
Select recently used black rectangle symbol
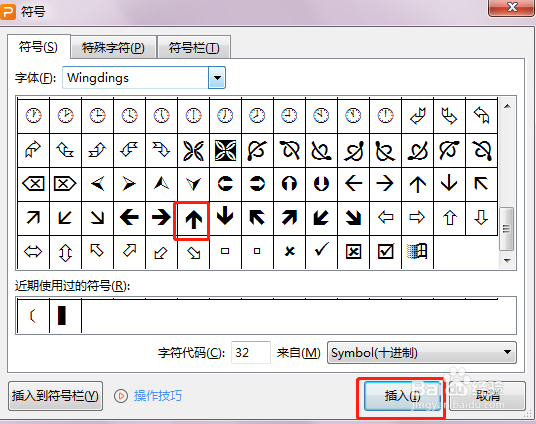[65, 316]
